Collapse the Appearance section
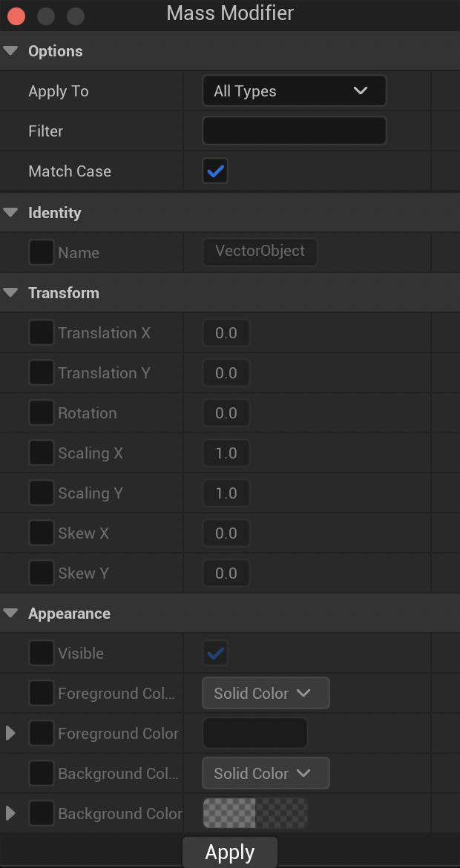 coord(10,614)
